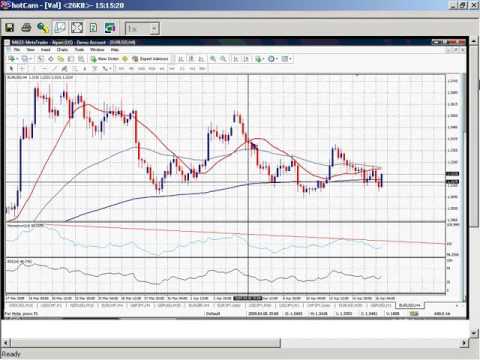Click the Expert Advisors button

click(150, 59)
